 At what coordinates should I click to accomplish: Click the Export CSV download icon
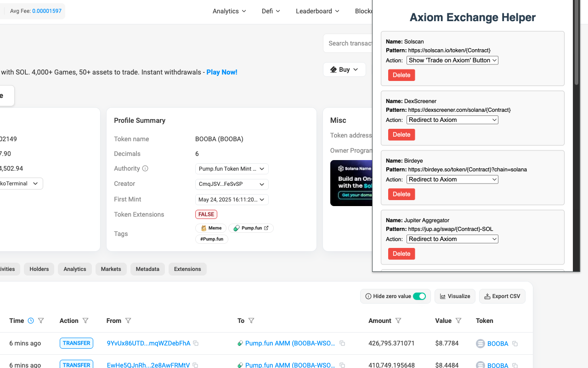[487, 296]
